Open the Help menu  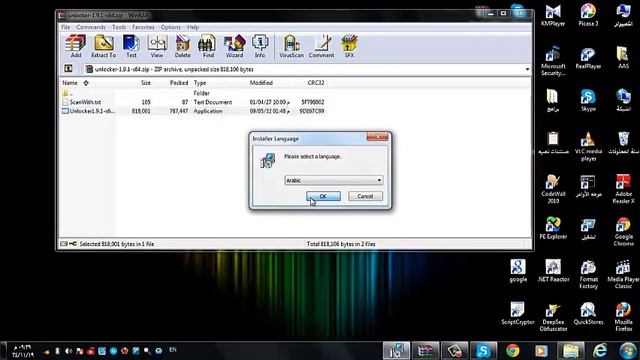tap(193, 27)
